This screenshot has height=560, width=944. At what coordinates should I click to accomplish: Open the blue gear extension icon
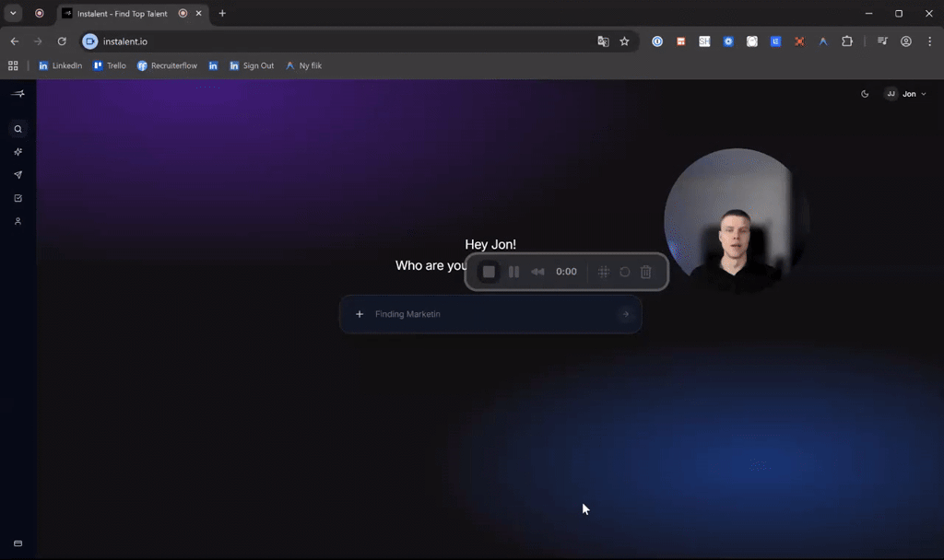[x=728, y=41]
